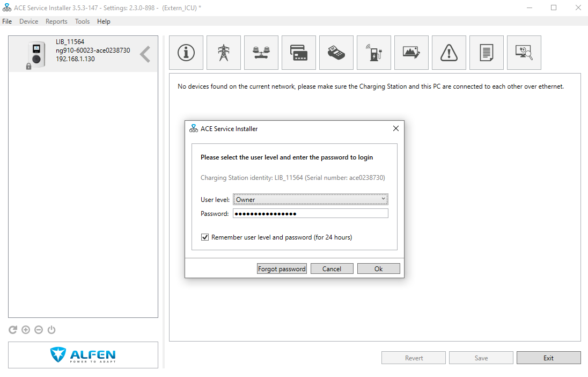Screen dimensions: 588x377
Task: Click the Exit button
Action: [x=549, y=358]
